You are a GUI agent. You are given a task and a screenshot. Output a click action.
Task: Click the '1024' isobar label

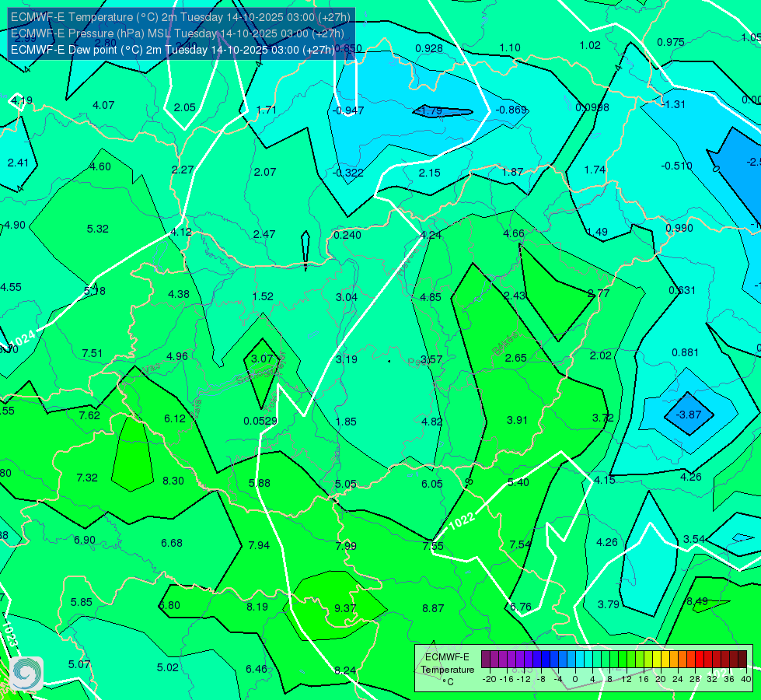click(23, 338)
